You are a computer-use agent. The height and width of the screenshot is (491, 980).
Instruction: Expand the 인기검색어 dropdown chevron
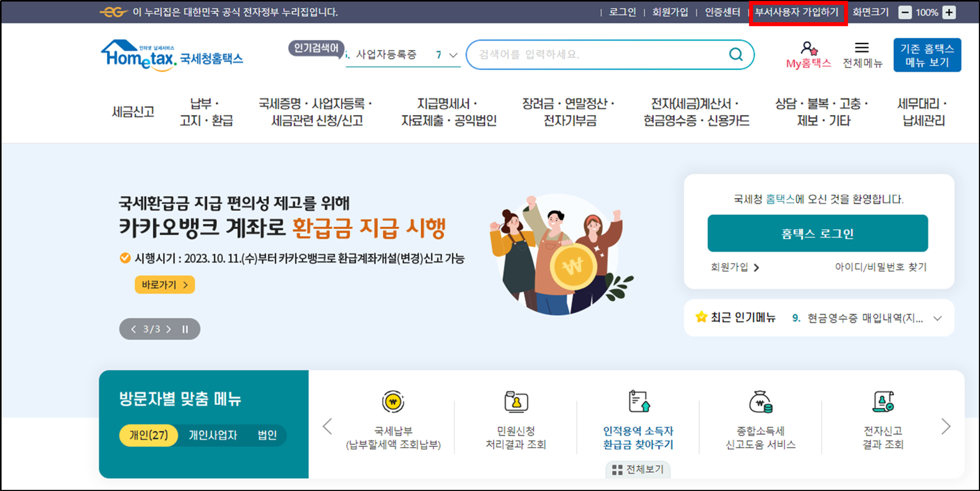coord(453,55)
